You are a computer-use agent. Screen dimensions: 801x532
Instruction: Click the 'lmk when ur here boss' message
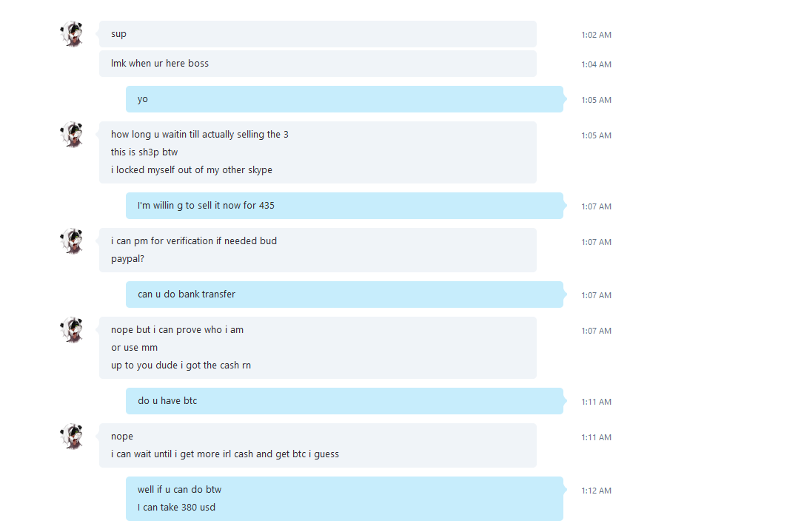coord(318,64)
